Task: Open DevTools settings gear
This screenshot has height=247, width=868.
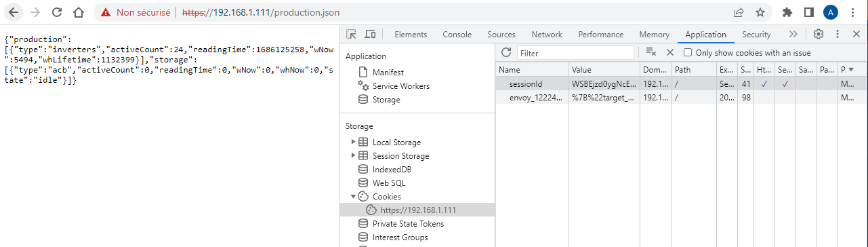Action: tap(819, 34)
